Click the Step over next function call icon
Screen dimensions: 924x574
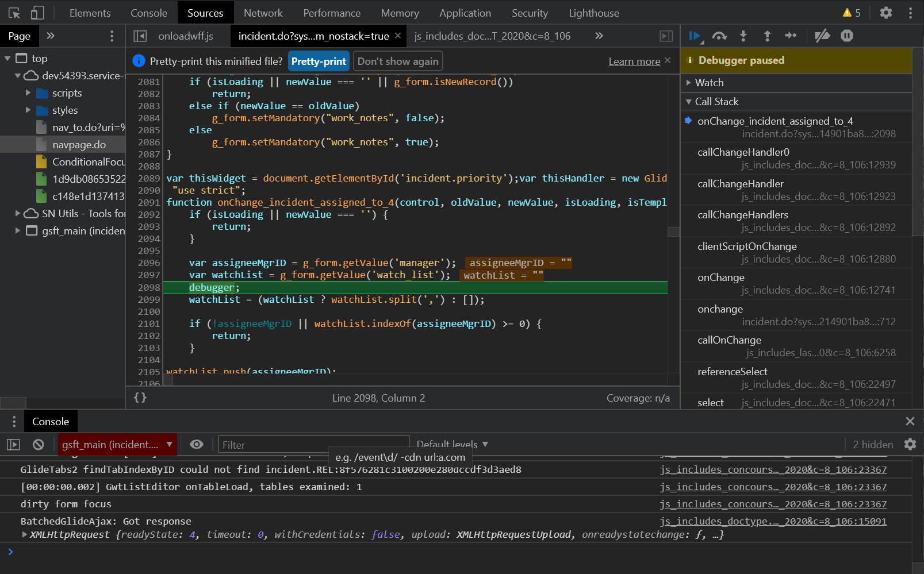click(x=719, y=36)
